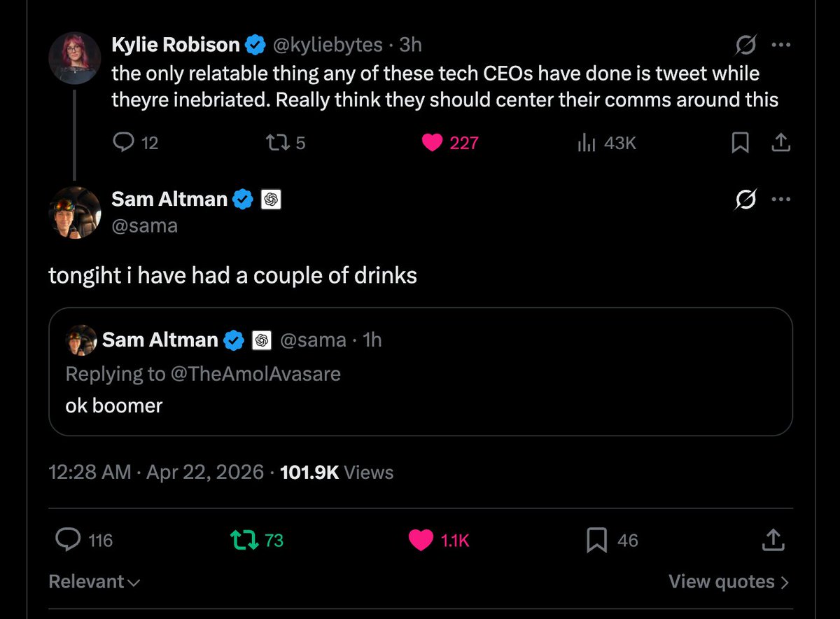The width and height of the screenshot is (840, 619).
Task: Open the @TheAmolAvasare profile mention
Action: pyautogui.click(x=256, y=374)
